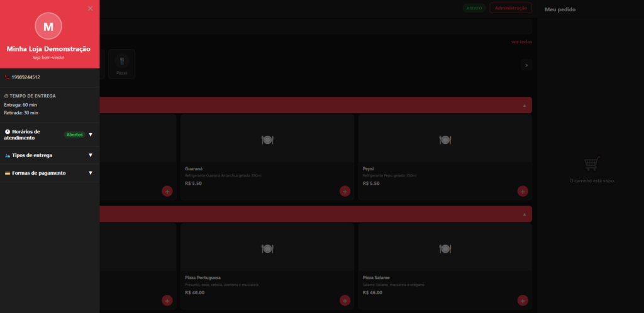Add Pepsi to the order
The height and width of the screenshot is (313, 644).
523,191
